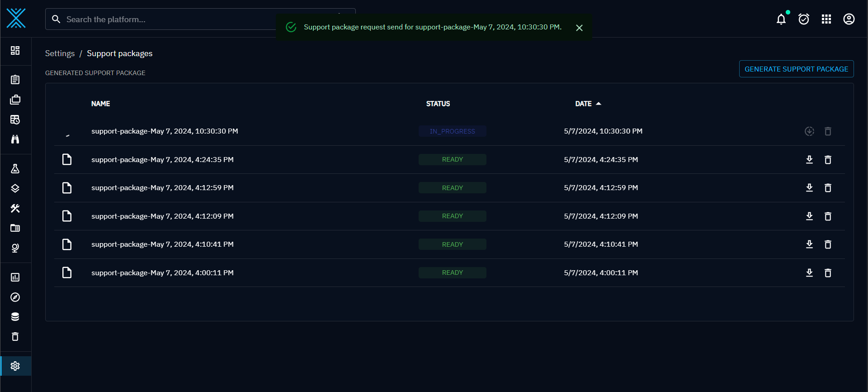Go to Settings in the breadcrumb
This screenshot has width=868, height=392.
(x=60, y=53)
